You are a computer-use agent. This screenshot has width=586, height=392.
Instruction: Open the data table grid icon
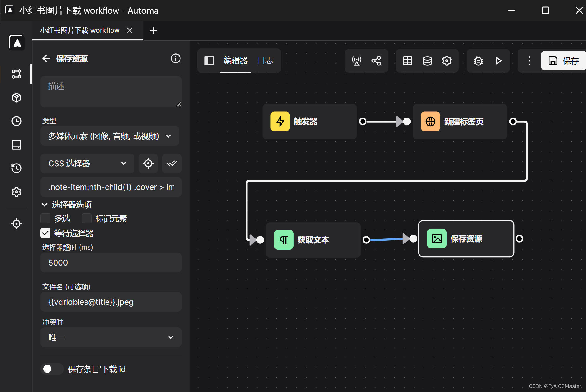coord(407,61)
